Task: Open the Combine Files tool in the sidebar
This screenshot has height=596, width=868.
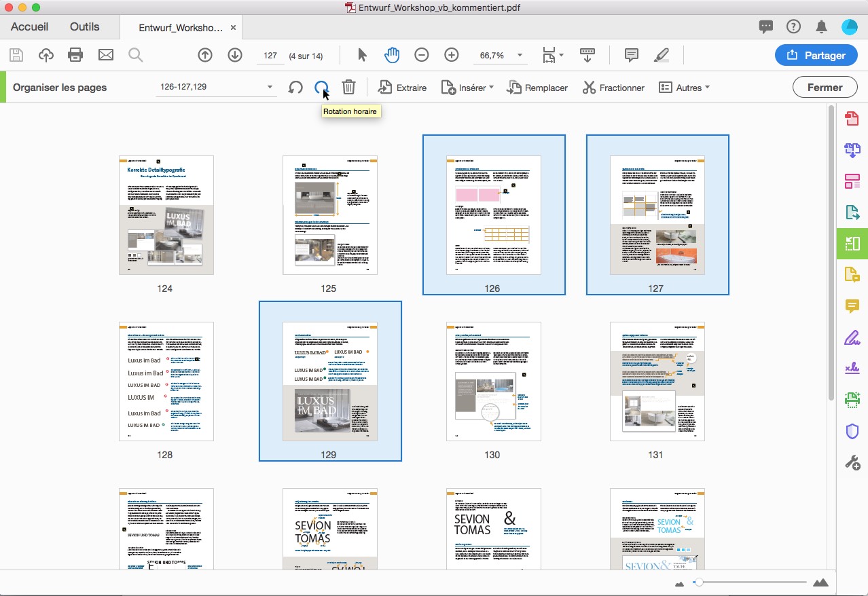Action: 852,150
